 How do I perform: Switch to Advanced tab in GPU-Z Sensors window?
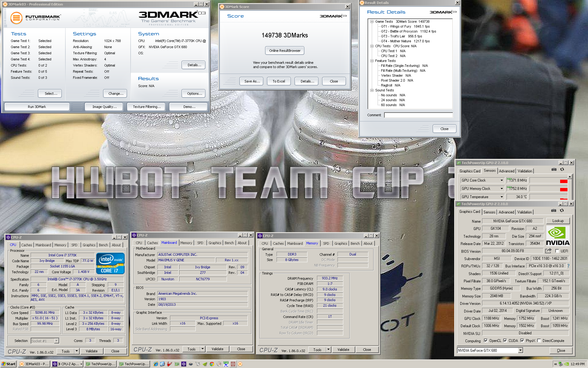[x=507, y=171]
